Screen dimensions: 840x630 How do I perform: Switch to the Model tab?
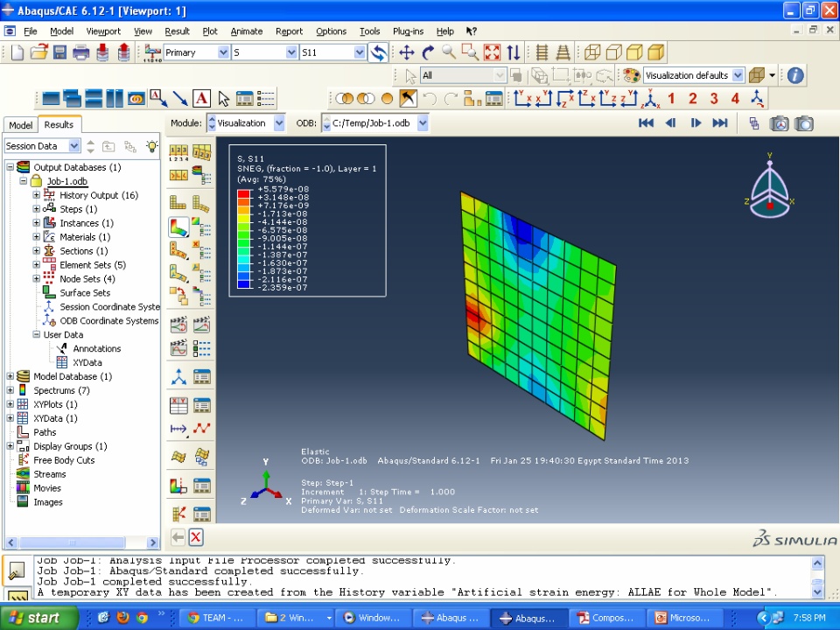(x=20, y=125)
